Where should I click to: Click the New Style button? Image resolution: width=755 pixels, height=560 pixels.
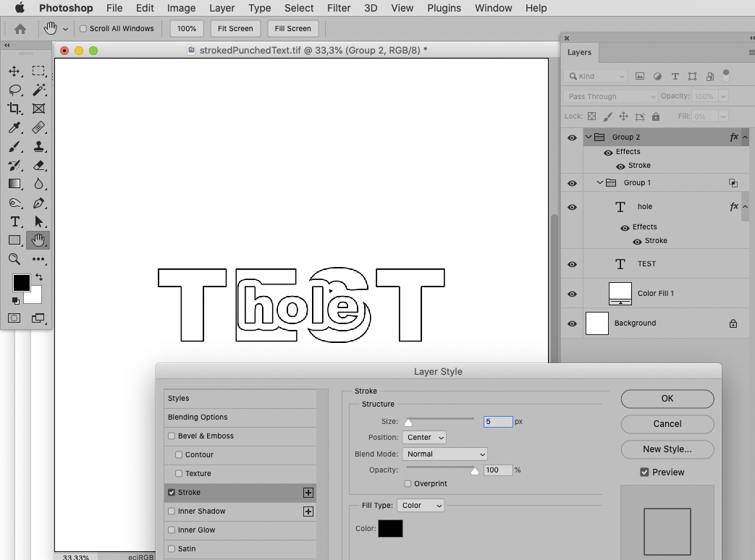coord(667,449)
